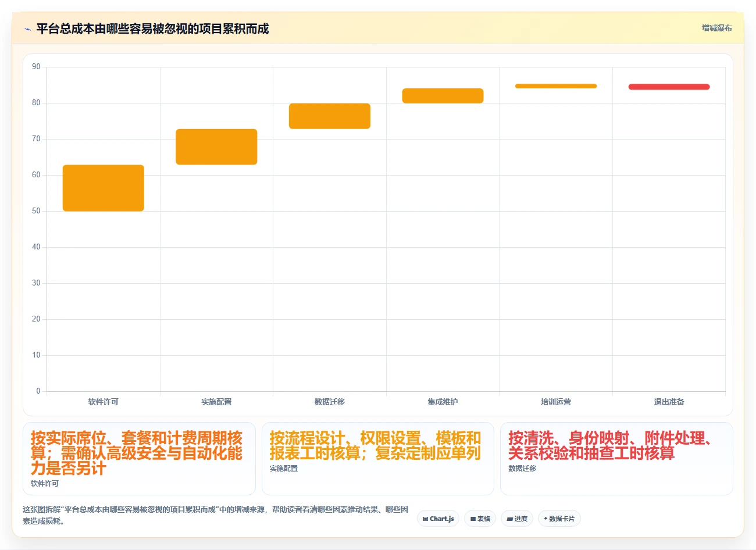Select the 集成维护 waterfall bar
Screen dimensions: 756x550
(x=443, y=96)
